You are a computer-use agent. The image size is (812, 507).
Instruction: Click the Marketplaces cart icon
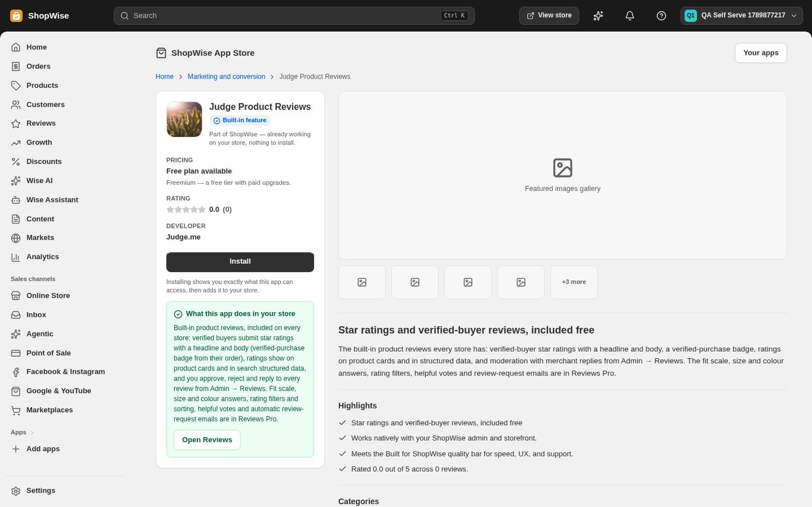[x=16, y=410]
